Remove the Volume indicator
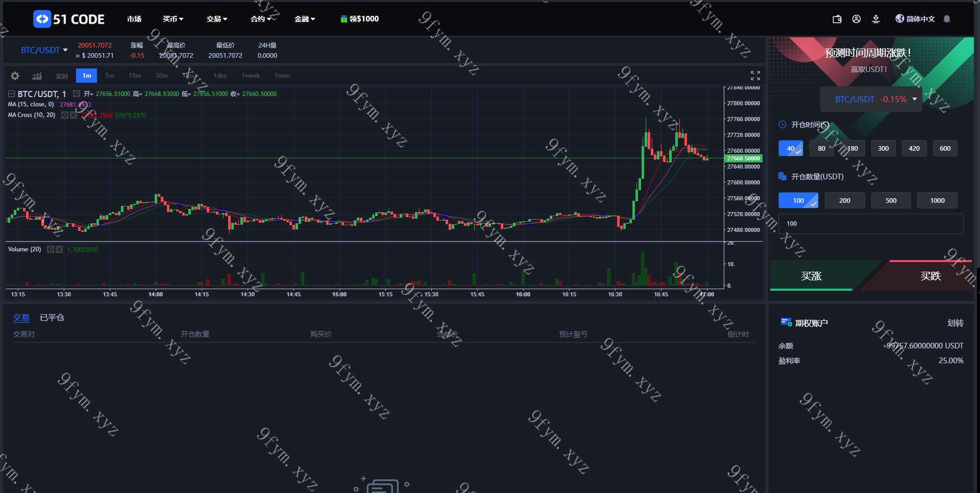The width and height of the screenshot is (980, 493). click(x=59, y=249)
